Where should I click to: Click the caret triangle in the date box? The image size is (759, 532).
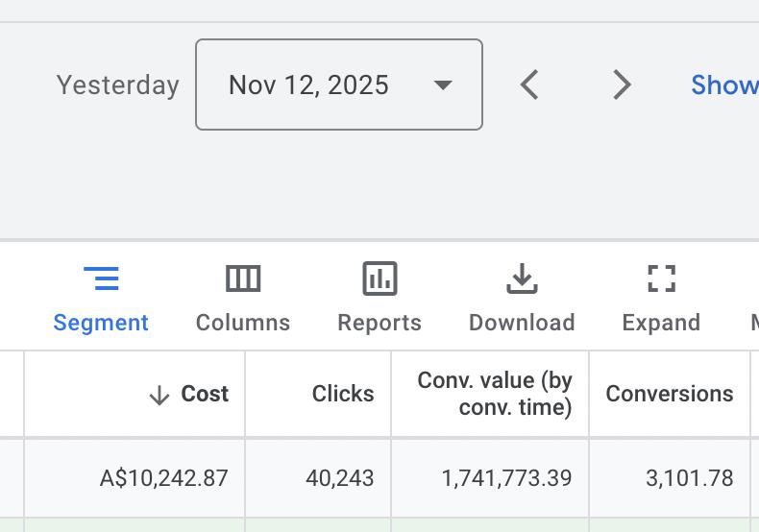click(443, 85)
